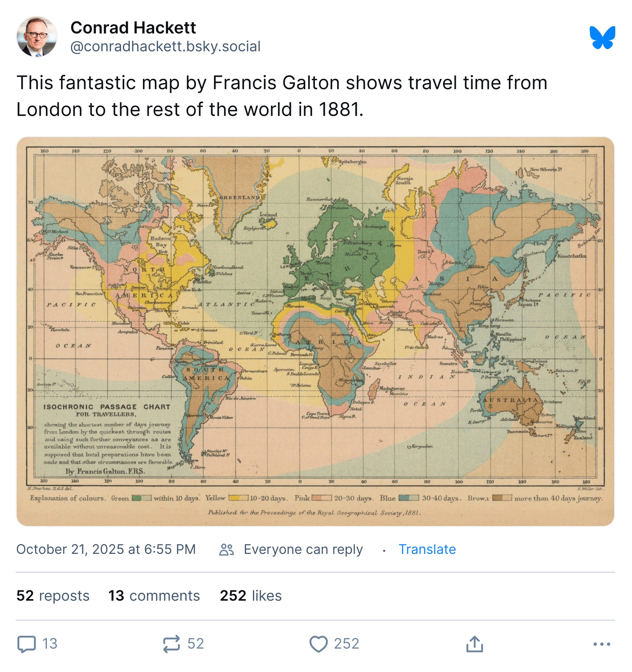Open the share upload-arrow icon
632x672 pixels.
[474, 644]
